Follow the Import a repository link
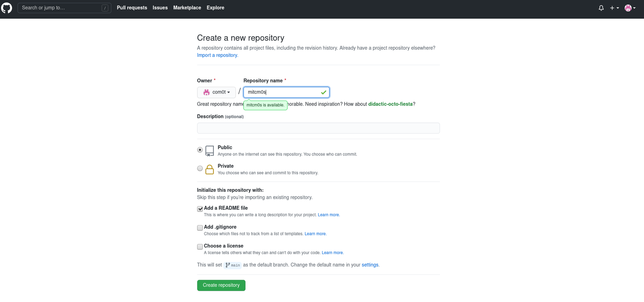 tap(217, 55)
